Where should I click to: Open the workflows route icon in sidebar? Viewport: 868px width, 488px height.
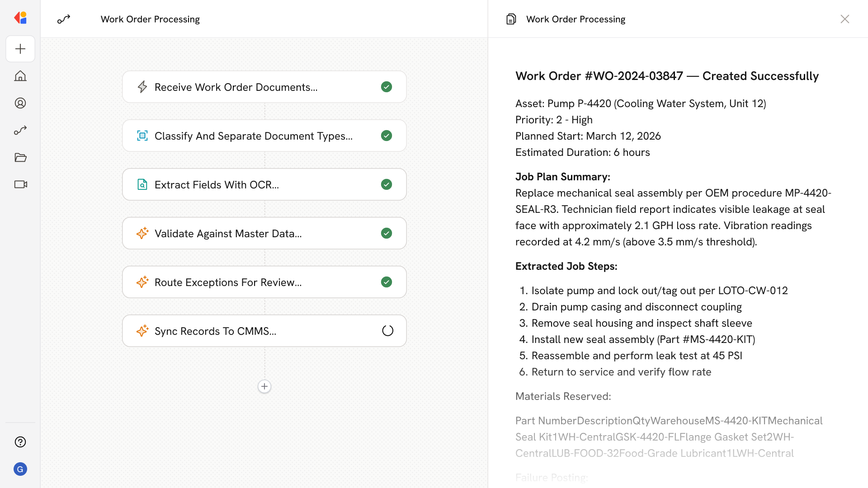point(20,130)
